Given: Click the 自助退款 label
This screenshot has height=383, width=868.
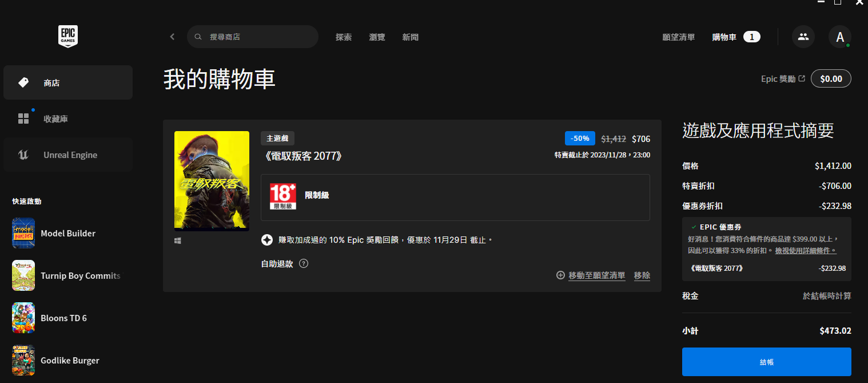Looking at the screenshot, I should click(x=277, y=264).
